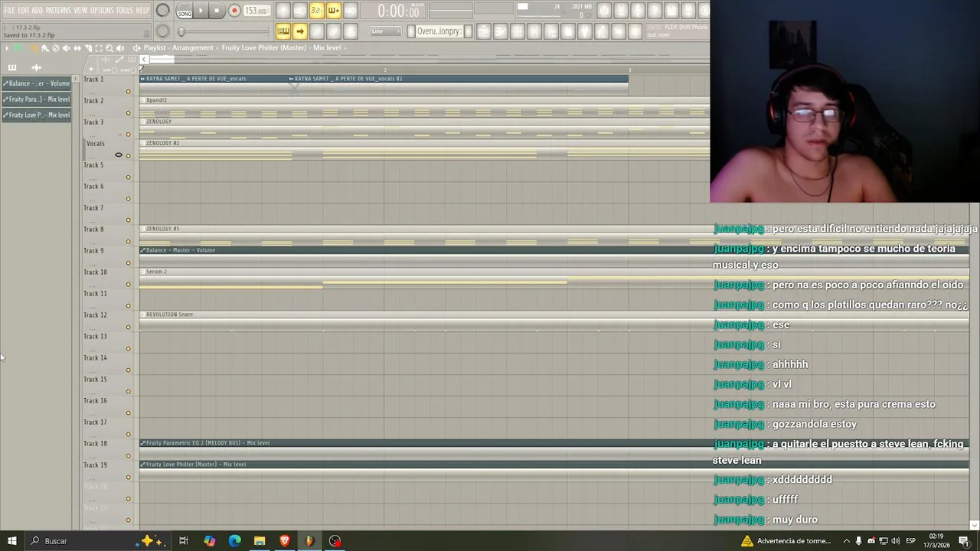Select the 'Balance - ..er - Volume' clip

click(x=36, y=83)
